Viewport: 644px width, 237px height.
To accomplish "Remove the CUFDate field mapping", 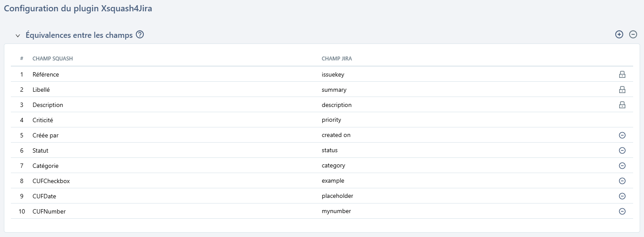I will point(622,196).
